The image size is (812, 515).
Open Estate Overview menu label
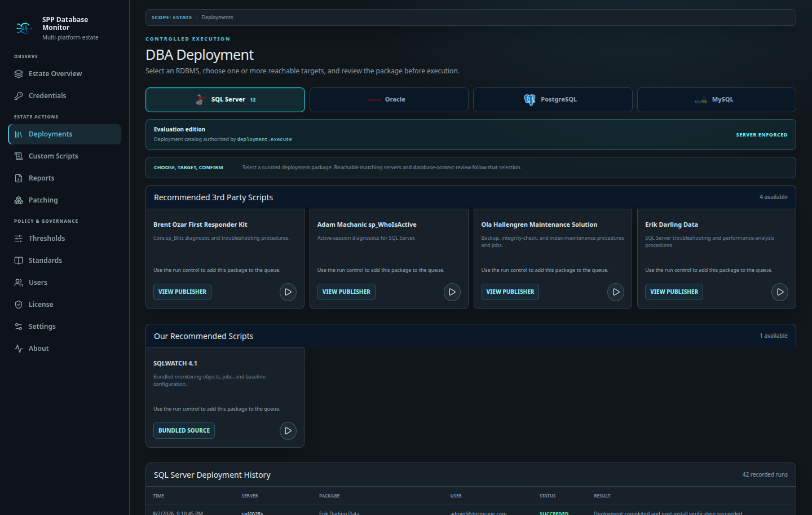tap(55, 74)
